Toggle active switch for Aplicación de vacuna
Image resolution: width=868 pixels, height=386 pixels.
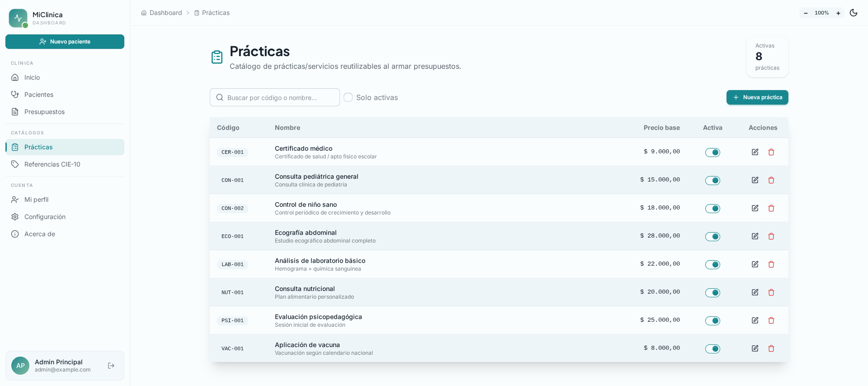pyautogui.click(x=712, y=349)
